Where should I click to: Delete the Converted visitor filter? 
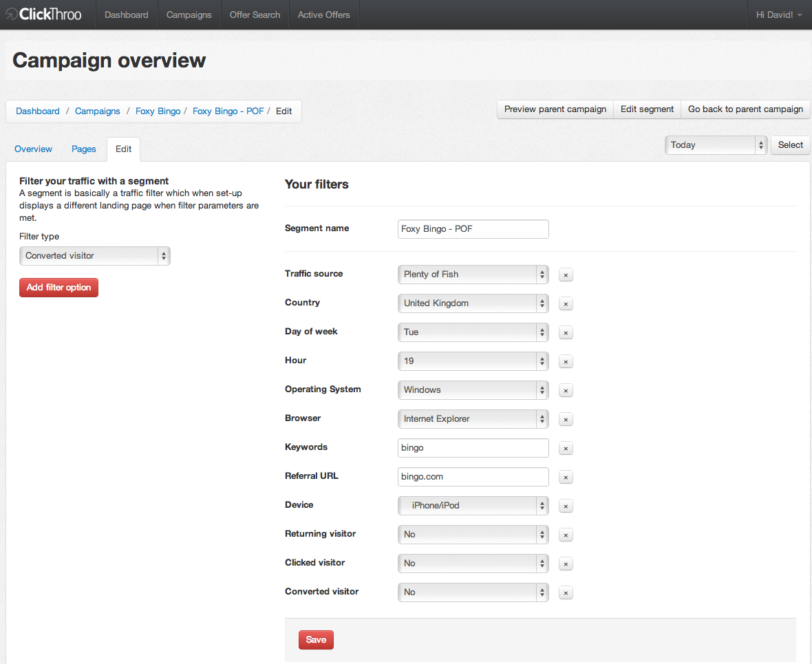(x=566, y=593)
